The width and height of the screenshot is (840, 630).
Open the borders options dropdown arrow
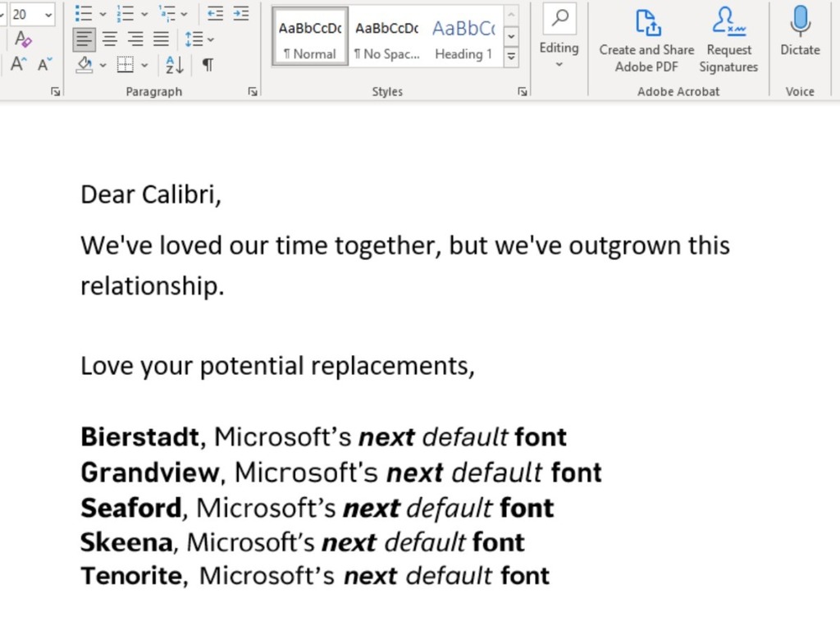(144, 66)
